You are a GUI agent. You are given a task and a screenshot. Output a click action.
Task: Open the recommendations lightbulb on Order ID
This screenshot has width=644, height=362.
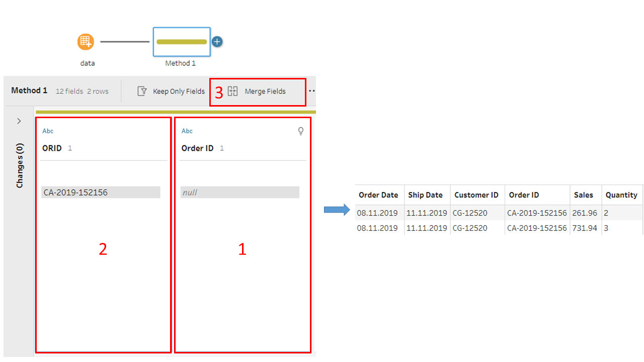[301, 131]
